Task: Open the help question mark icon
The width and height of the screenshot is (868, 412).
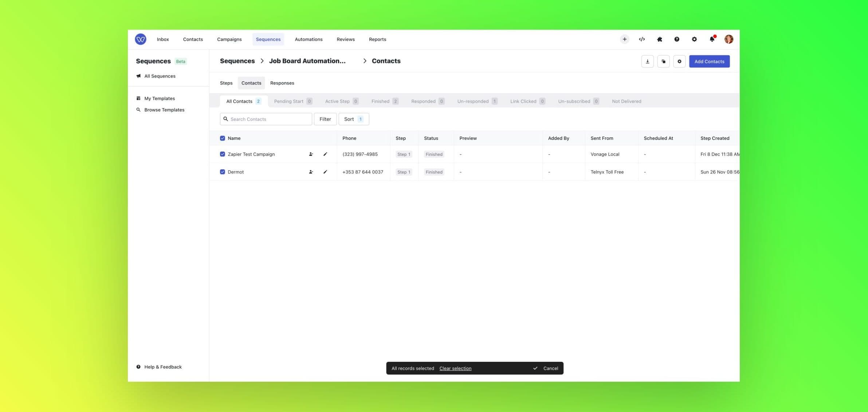Action: coord(677,39)
